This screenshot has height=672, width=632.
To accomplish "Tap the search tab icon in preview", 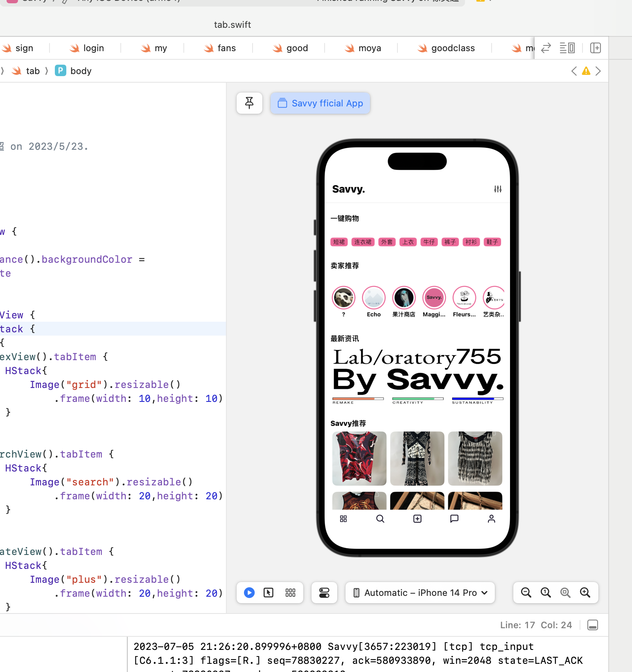I will tap(380, 519).
